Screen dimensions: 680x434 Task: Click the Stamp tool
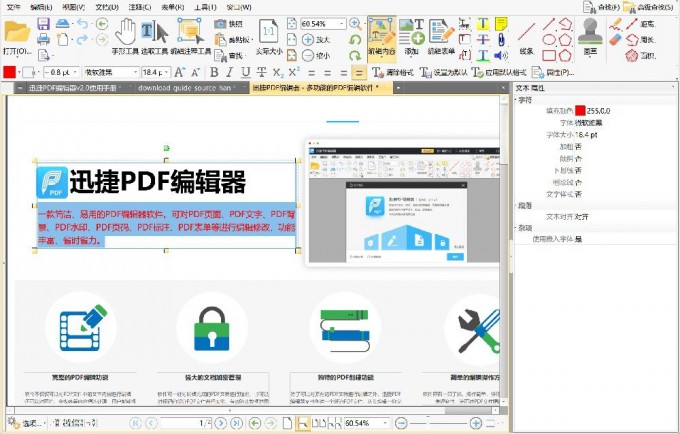click(x=590, y=37)
